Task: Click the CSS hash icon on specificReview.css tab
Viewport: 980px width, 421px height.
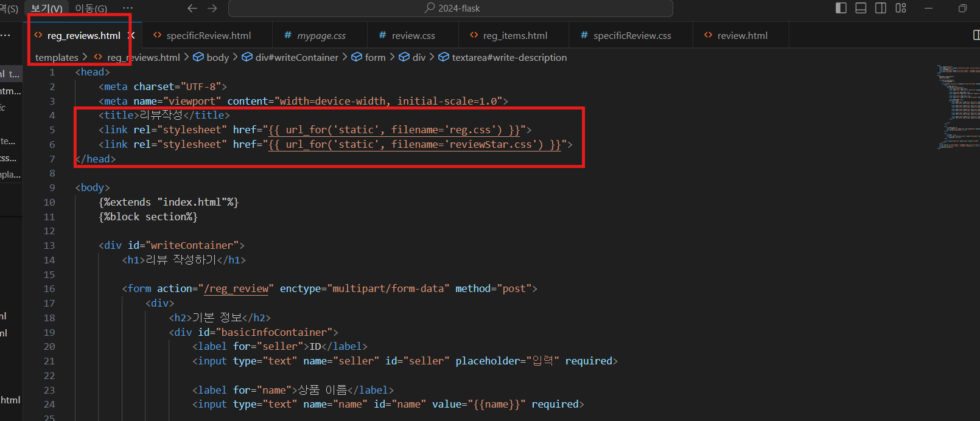Action: tap(584, 35)
